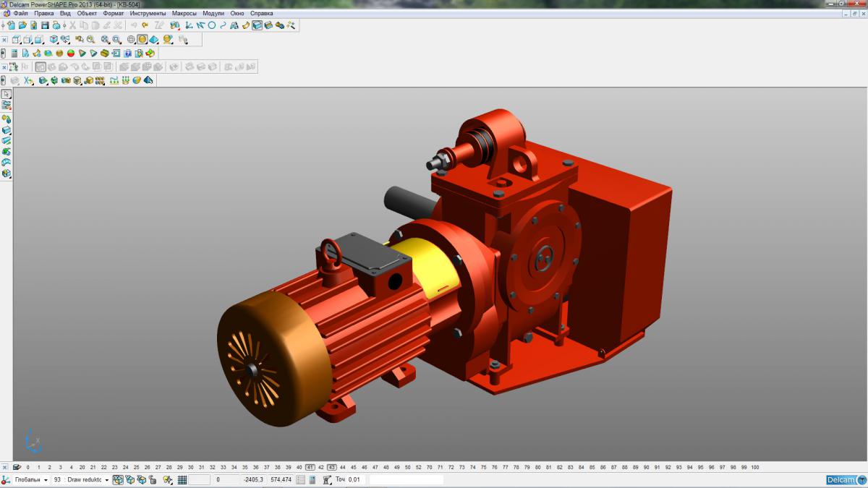The image size is (868, 488).
Task: Click the calculator icon in the third toolbar
Action: coord(14,53)
